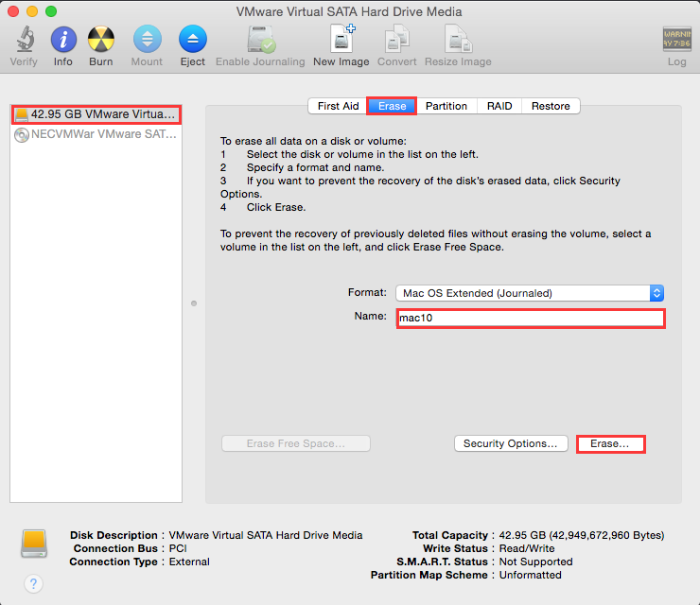Click the Erase… button
Viewport: 700px width, 605px height.
[610, 444]
